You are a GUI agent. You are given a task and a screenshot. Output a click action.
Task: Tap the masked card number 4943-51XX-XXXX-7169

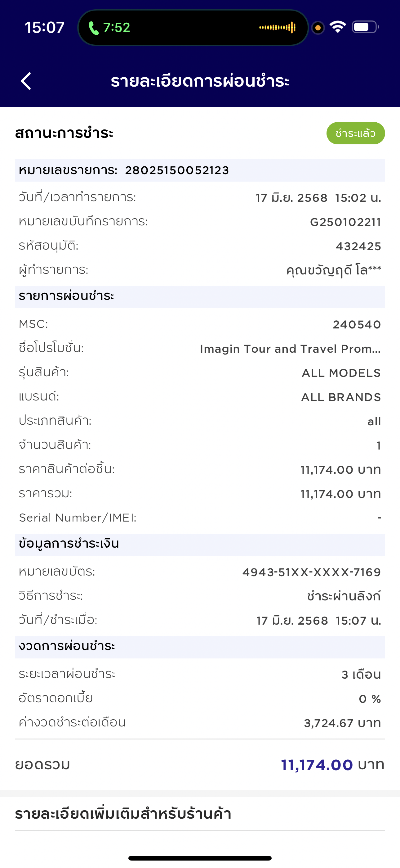coord(311,572)
